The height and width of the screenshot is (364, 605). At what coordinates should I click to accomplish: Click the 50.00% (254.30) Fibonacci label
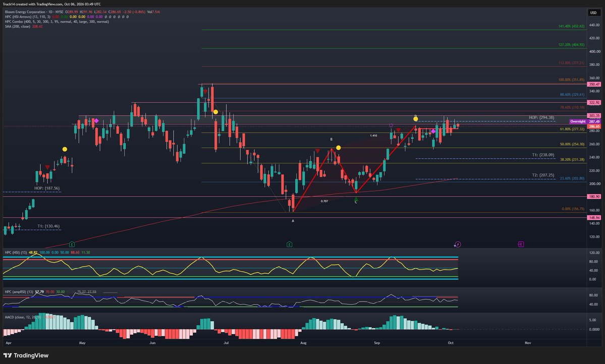(572, 144)
